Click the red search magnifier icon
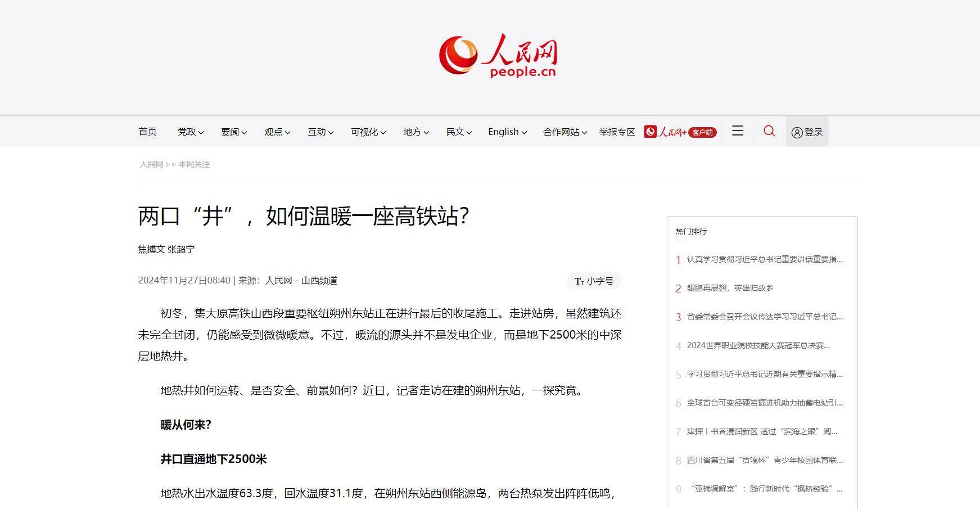The height and width of the screenshot is (509, 980). point(769,131)
